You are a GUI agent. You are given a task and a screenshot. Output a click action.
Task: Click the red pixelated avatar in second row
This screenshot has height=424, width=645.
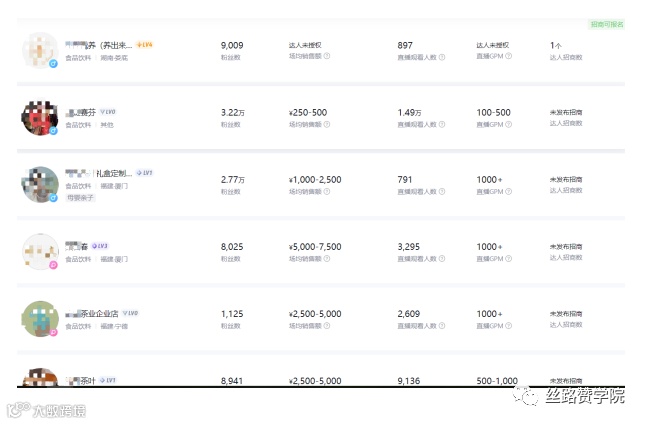point(39,116)
